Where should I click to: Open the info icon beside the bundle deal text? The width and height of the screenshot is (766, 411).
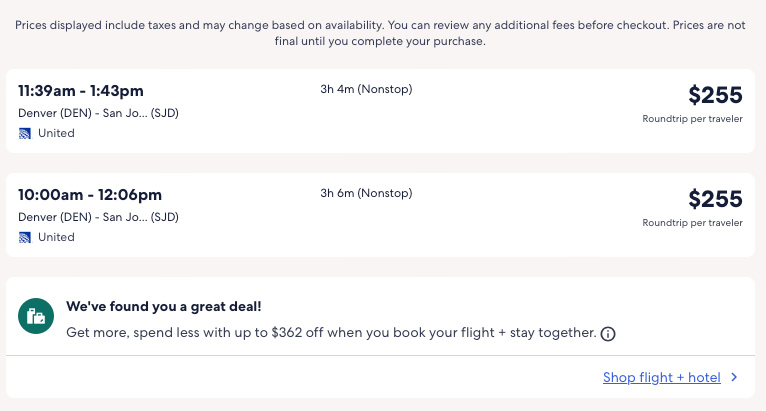608,333
